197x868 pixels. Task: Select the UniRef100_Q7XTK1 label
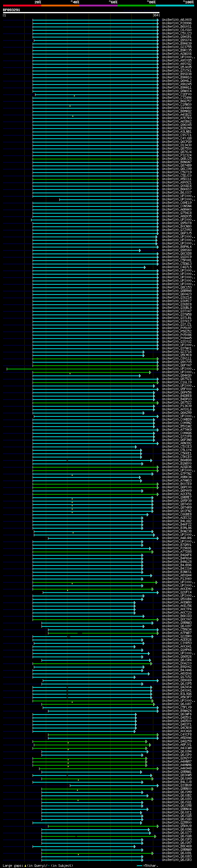[177, 71]
